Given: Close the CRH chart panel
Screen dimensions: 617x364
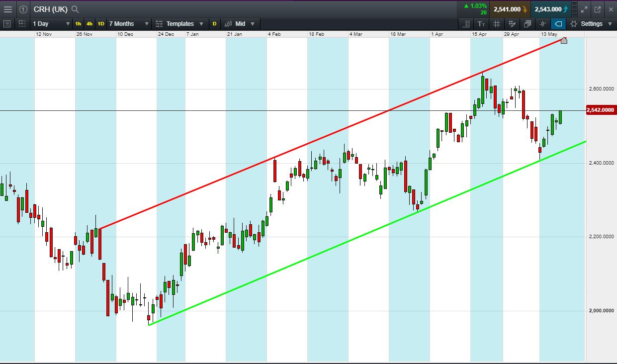Looking at the screenshot, I should coord(610,9).
